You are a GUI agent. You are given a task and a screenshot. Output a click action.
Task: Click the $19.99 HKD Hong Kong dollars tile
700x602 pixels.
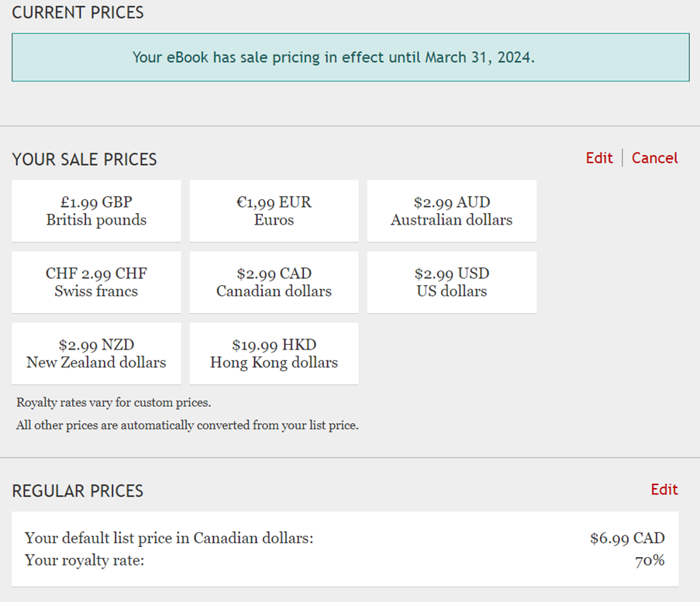coord(274,353)
